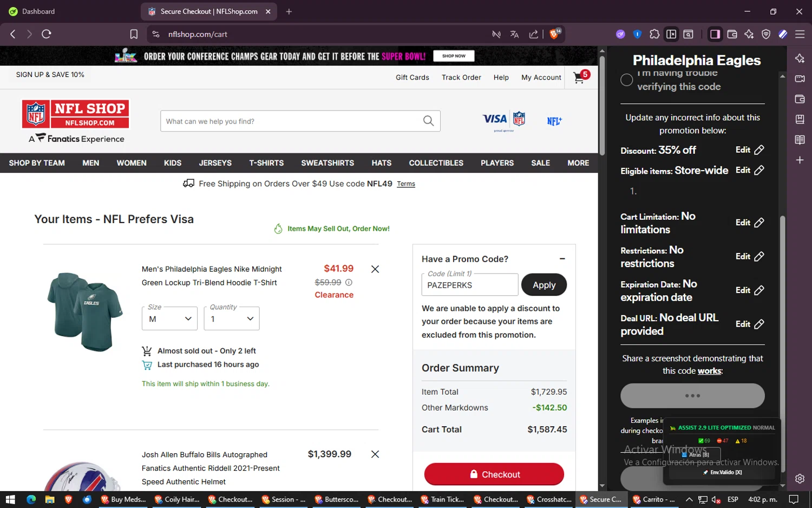Click the Gift Cards link
Image resolution: width=812 pixels, height=508 pixels.
(412, 77)
